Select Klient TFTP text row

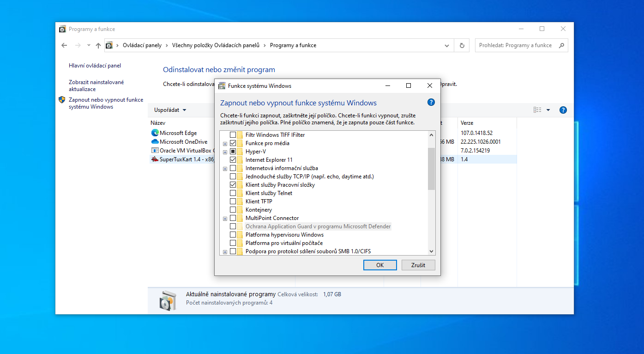259,201
